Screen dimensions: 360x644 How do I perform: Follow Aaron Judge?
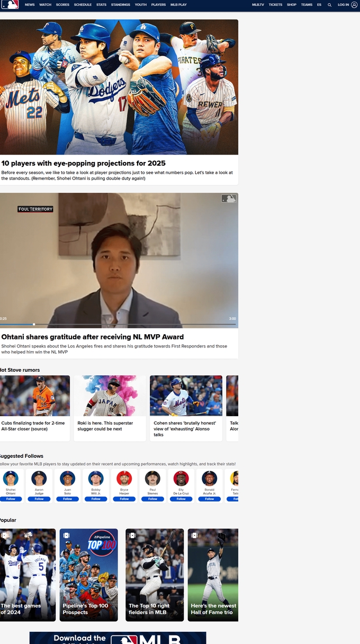coord(39,499)
